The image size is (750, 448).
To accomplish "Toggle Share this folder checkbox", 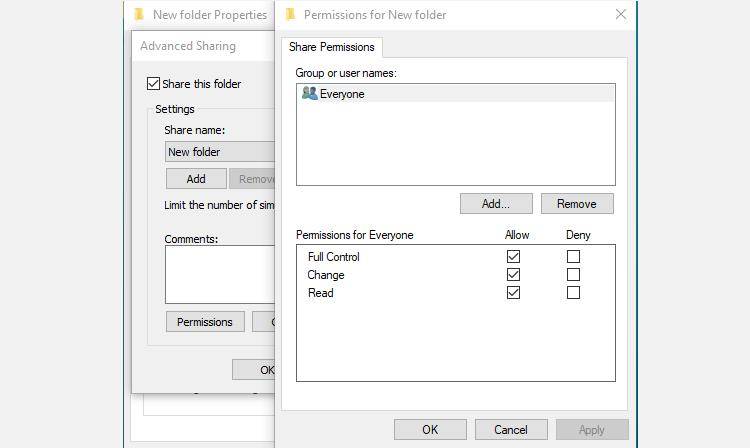I will (x=153, y=84).
